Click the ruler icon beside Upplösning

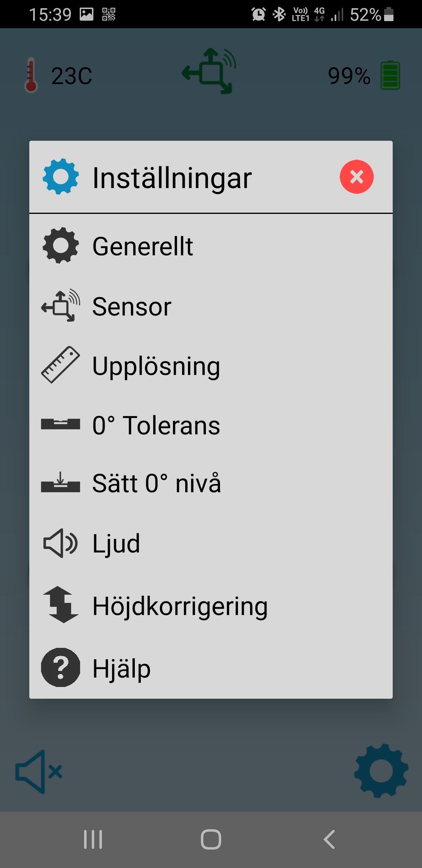pos(61,365)
